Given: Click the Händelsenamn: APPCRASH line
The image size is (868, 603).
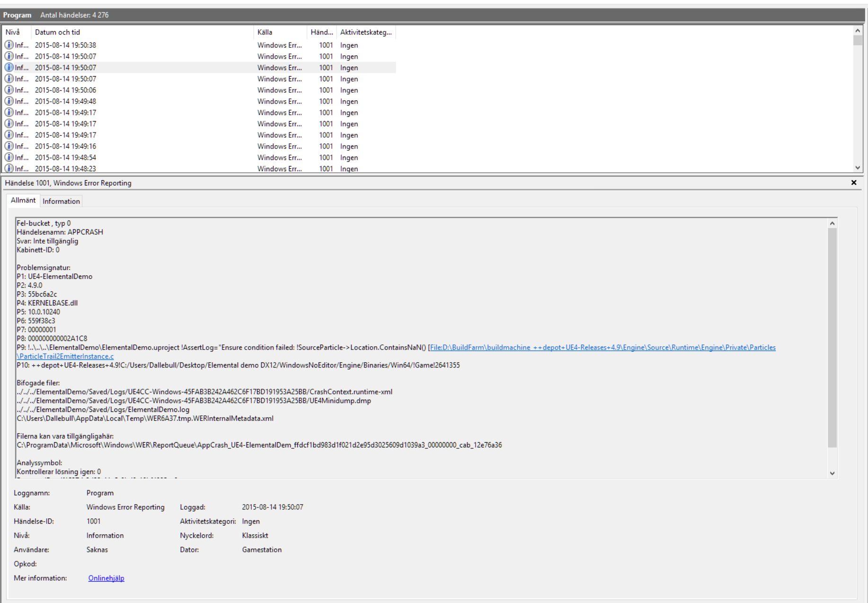Looking at the screenshot, I should 60,232.
